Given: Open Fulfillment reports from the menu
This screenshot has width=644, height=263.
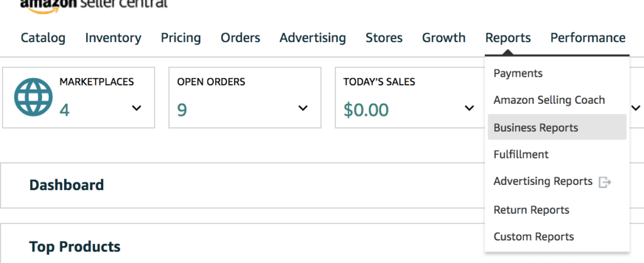Looking at the screenshot, I should pyautogui.click(x=521, y=154).
